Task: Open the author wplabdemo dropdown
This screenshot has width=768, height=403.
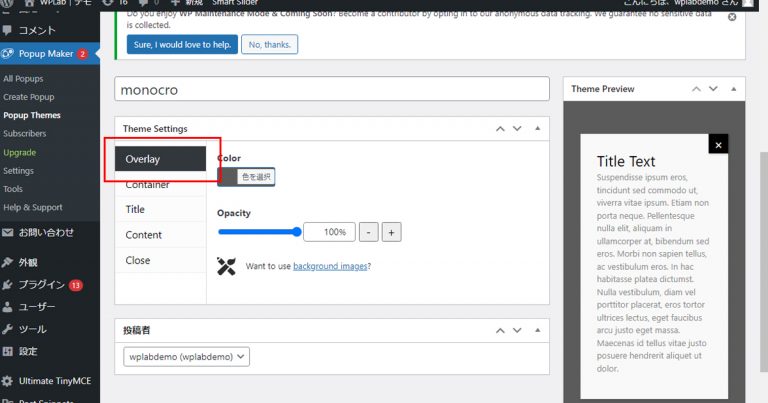Action: 187,356
